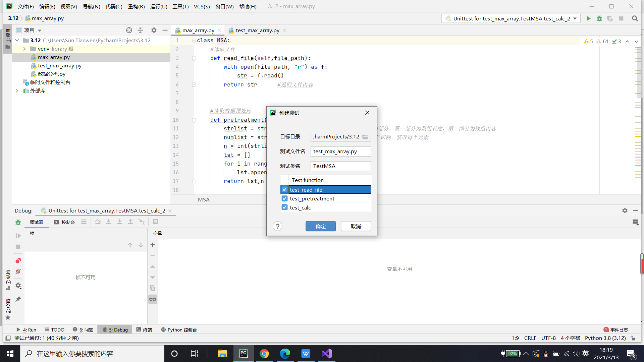Image resolution: width=644 pixels, height=362 pixels.
Task: Click browse folder icon in target directory field
Action: [365, 137]
